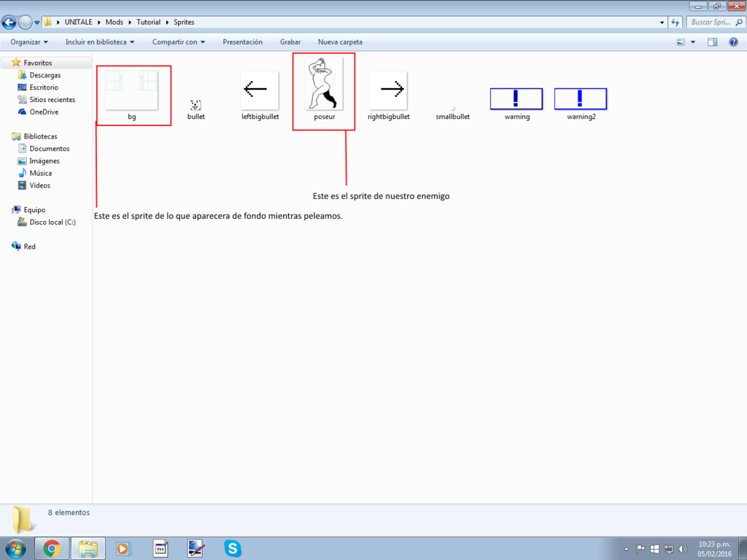747x560 pixels.
Task: Click Tutorial in the address breadcrumb
Action: tap(149, 22)
